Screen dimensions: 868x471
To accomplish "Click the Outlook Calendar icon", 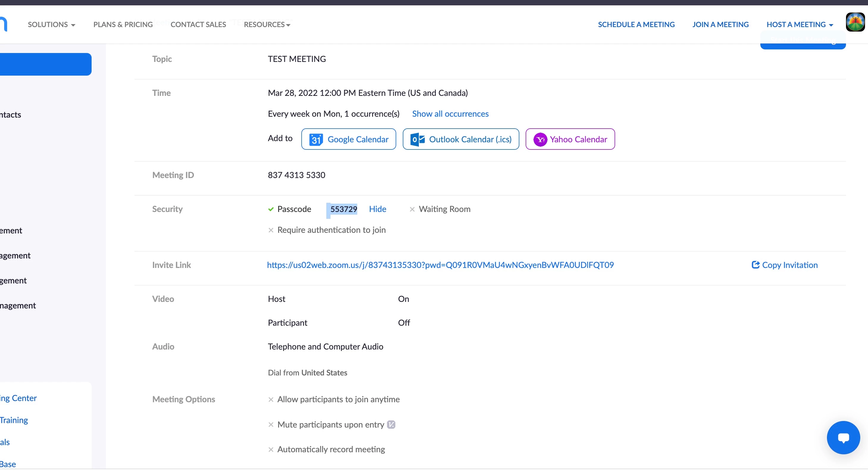I will click(417, 139).
